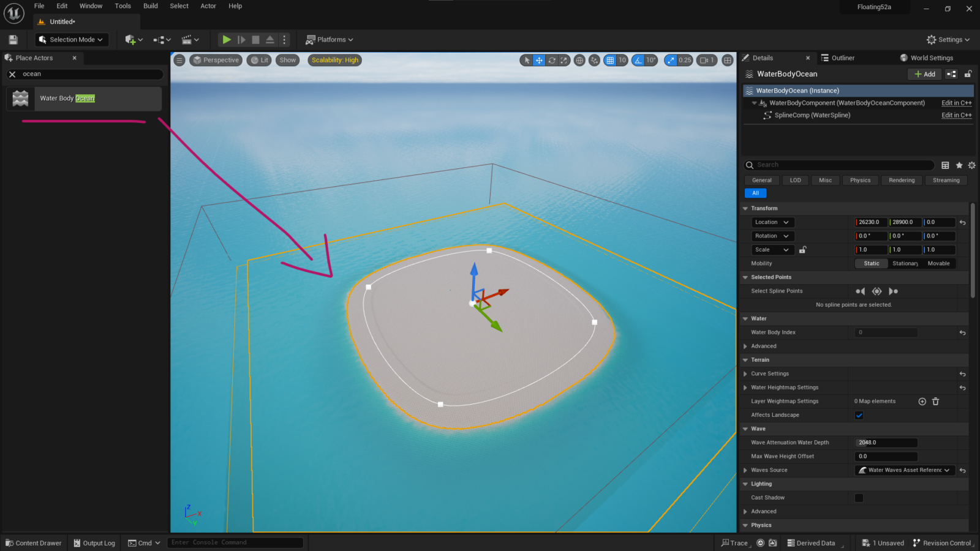Enable surface snapping in the viewport toolbar
This screenshot has height=551, width=980.
(x=594, y=60)
